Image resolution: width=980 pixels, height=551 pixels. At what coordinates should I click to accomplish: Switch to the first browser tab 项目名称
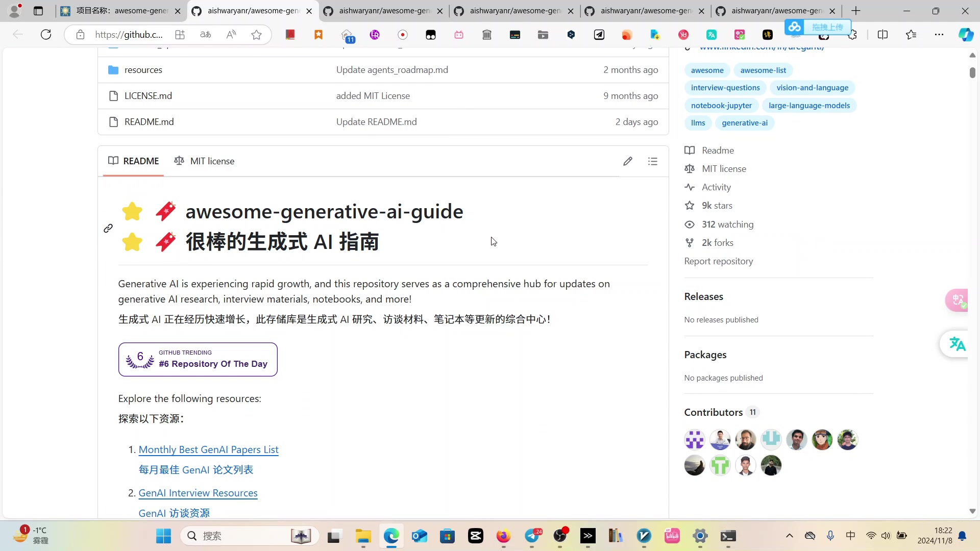pyautogui.click(x=121, y=11)
